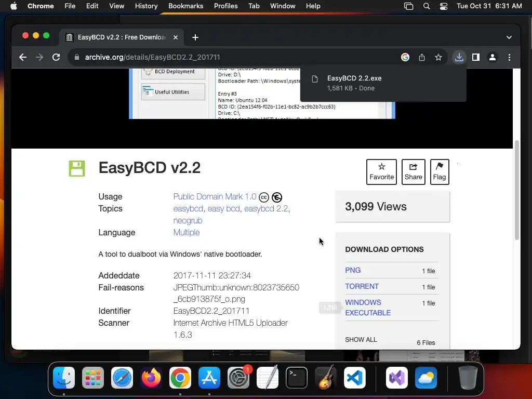
Task: Click the Multiple language link
Action: (187, 232)
